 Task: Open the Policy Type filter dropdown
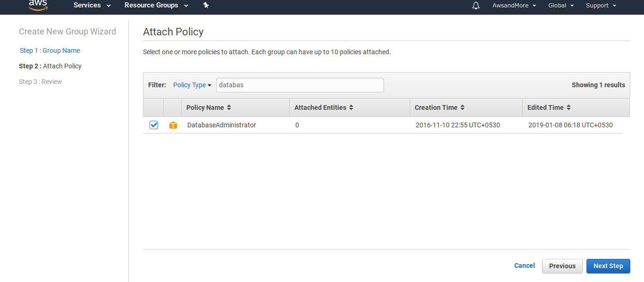(192, 85)
